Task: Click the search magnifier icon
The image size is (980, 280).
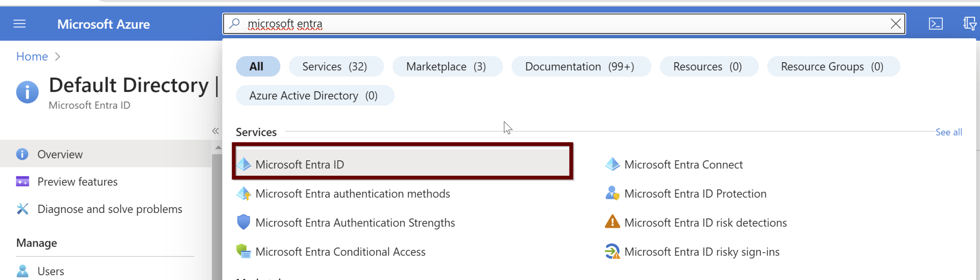Action: point(234,23)
